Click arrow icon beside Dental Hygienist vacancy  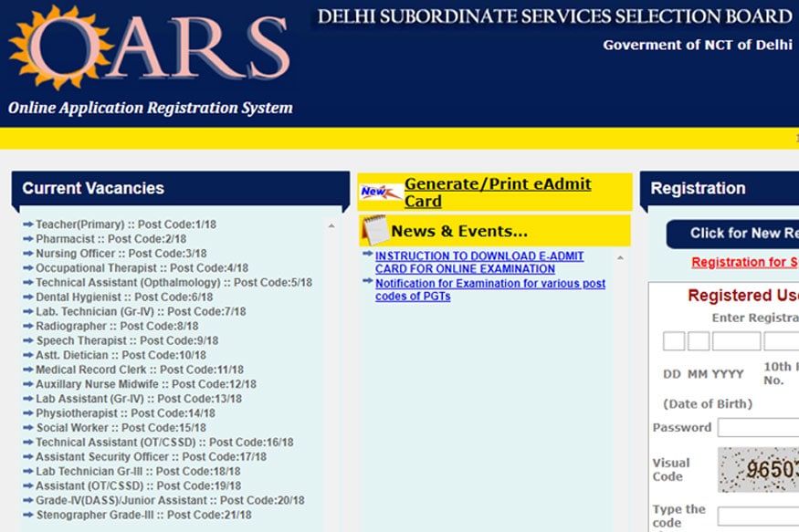coord(28,297)
